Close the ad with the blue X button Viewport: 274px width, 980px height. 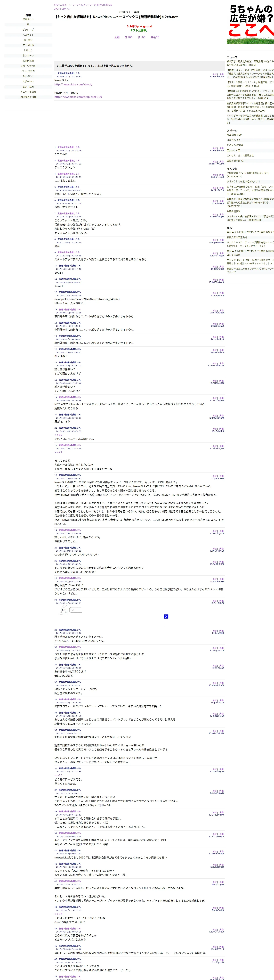point(166,616)
